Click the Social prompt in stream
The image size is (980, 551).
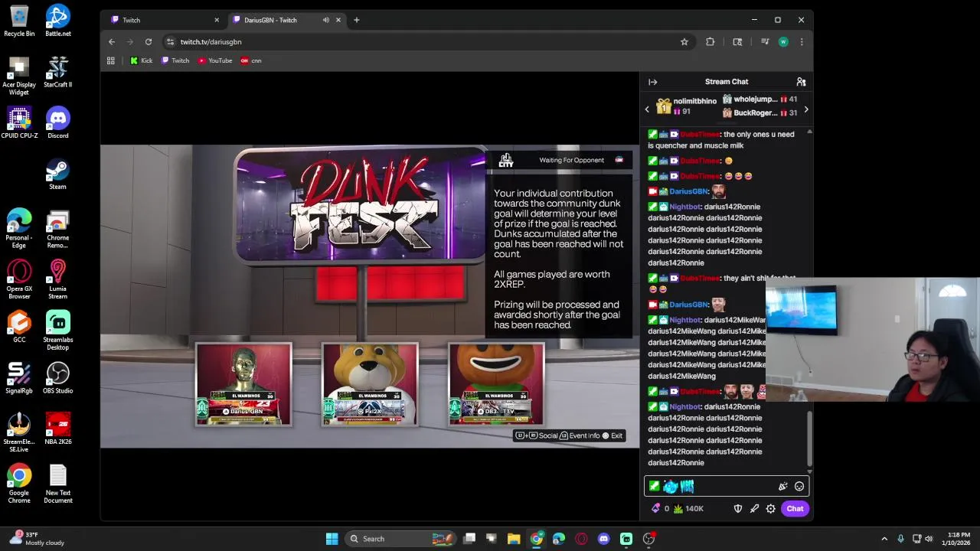tap(537, 435)
